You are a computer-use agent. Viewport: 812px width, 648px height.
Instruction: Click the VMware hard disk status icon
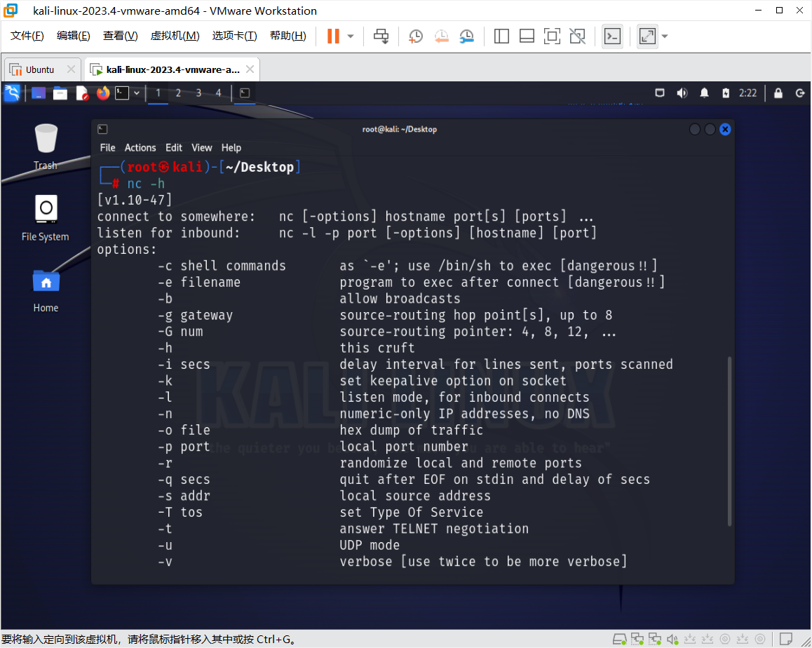pyautogui.click(x=619, y=639)
